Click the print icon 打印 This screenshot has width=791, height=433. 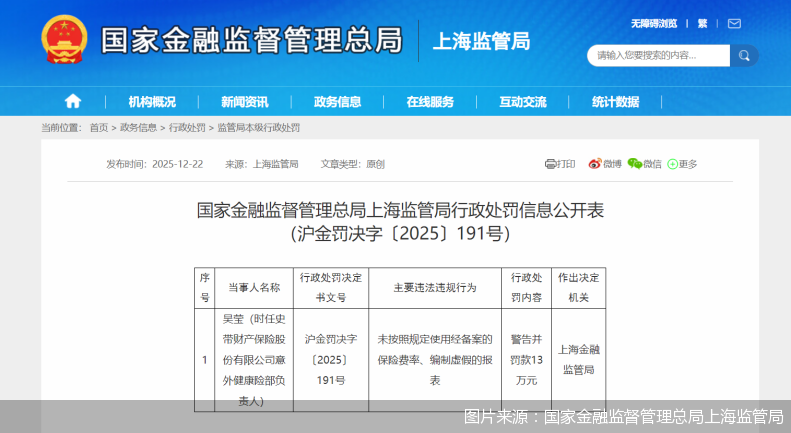pyautogui.click(x=560, y=164)
